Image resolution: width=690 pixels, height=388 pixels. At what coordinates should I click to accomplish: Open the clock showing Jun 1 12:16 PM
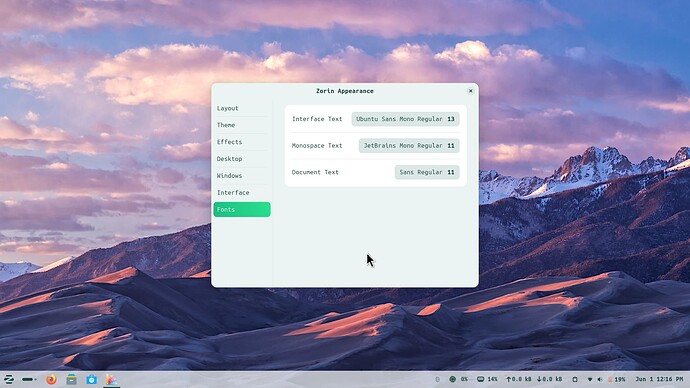click(659, 379)
